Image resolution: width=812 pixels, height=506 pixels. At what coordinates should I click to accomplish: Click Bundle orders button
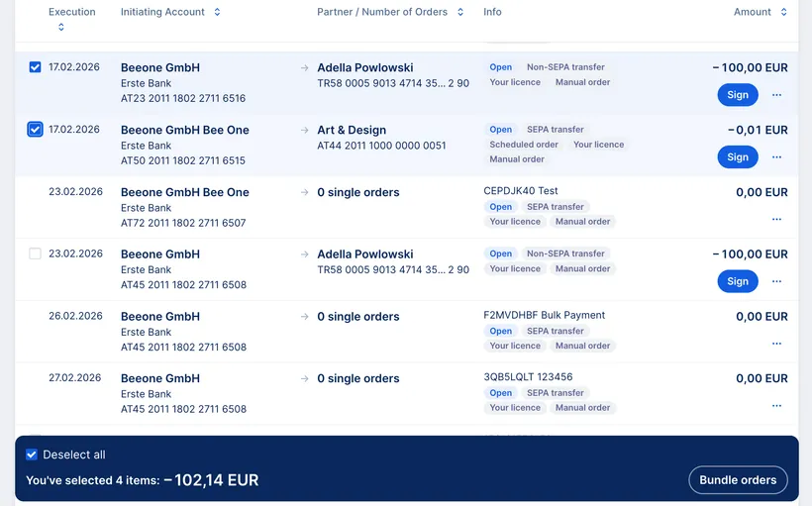pyautogui.click(x=738, y=480)
